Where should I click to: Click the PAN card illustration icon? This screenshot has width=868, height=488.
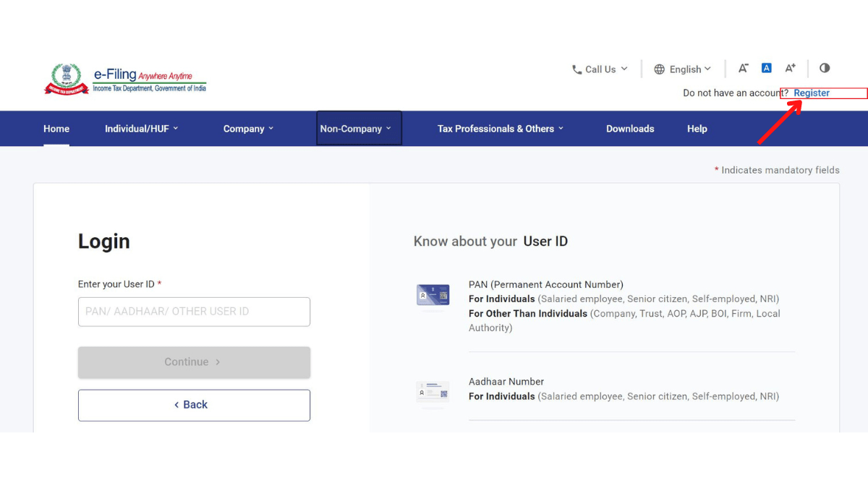[x=433, y=295]
